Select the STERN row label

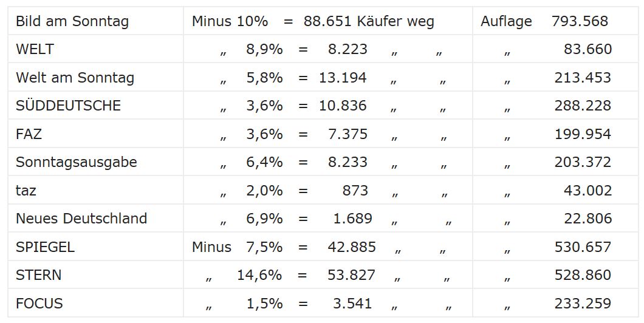pyautogui.click(x=39, y=275)
